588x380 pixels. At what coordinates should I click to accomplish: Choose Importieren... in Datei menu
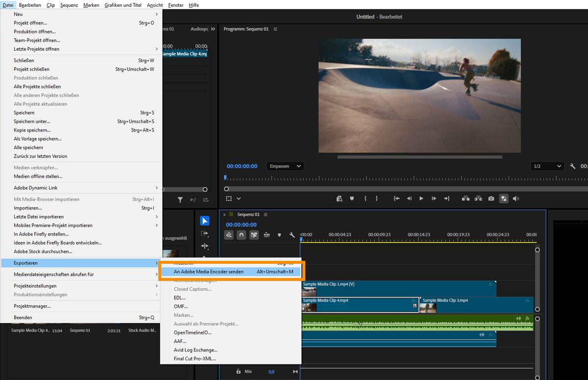click(x=81, y=208)
